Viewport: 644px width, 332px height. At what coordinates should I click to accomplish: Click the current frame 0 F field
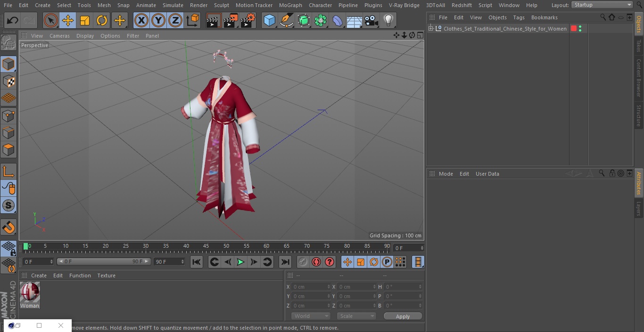(38, 261)
